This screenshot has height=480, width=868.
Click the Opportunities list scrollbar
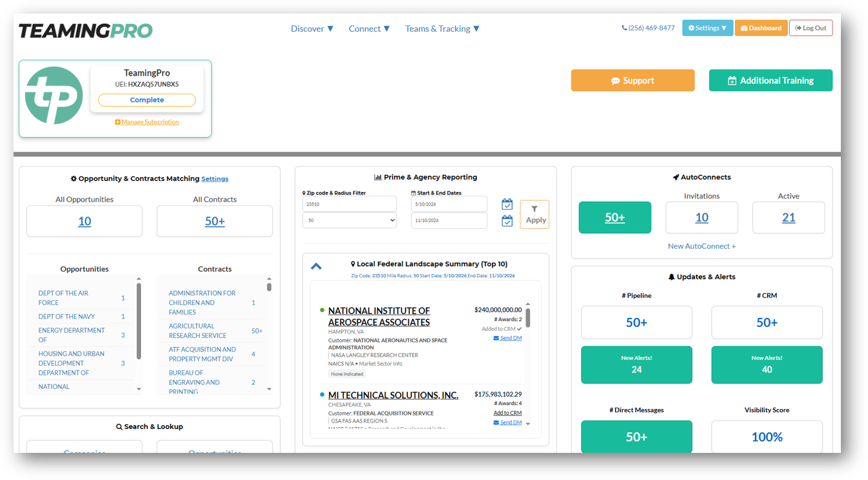click(x=138, y=321)
